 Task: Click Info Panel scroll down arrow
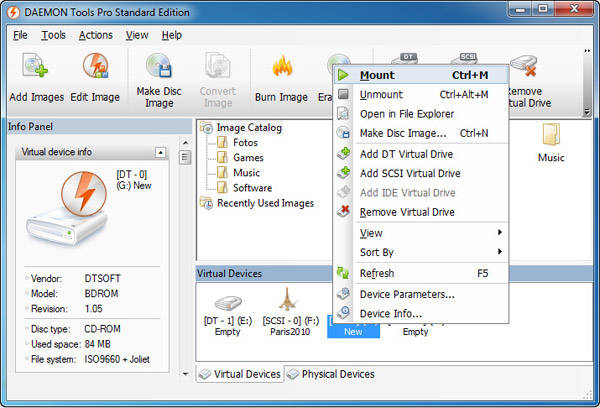(185, 374)
